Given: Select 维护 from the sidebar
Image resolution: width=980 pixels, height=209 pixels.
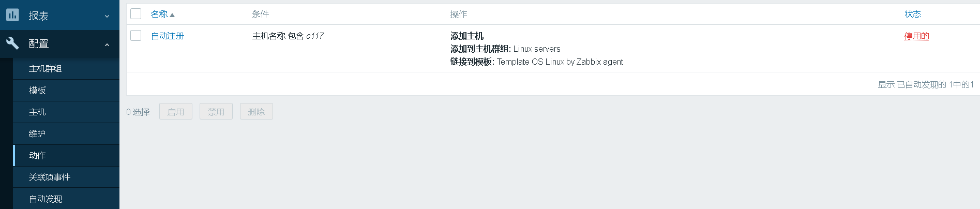Looking at the screenshot, I should coord(37,134).
